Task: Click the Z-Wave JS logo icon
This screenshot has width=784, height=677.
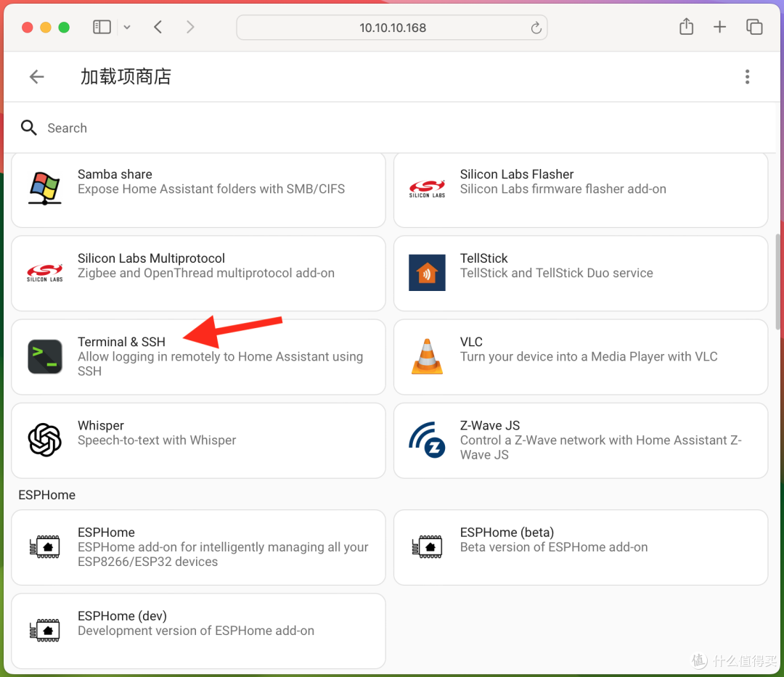Action: (x=427, y=440)
